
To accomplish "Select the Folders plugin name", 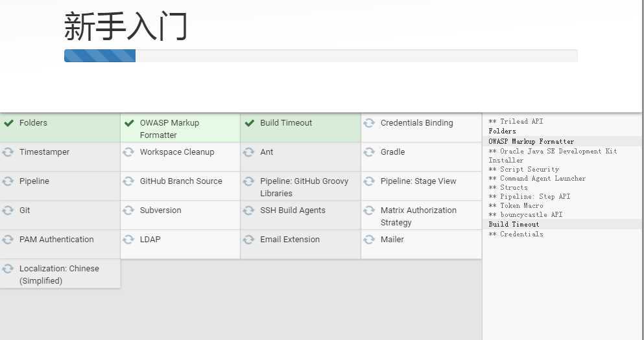I will tap(33, 122).
